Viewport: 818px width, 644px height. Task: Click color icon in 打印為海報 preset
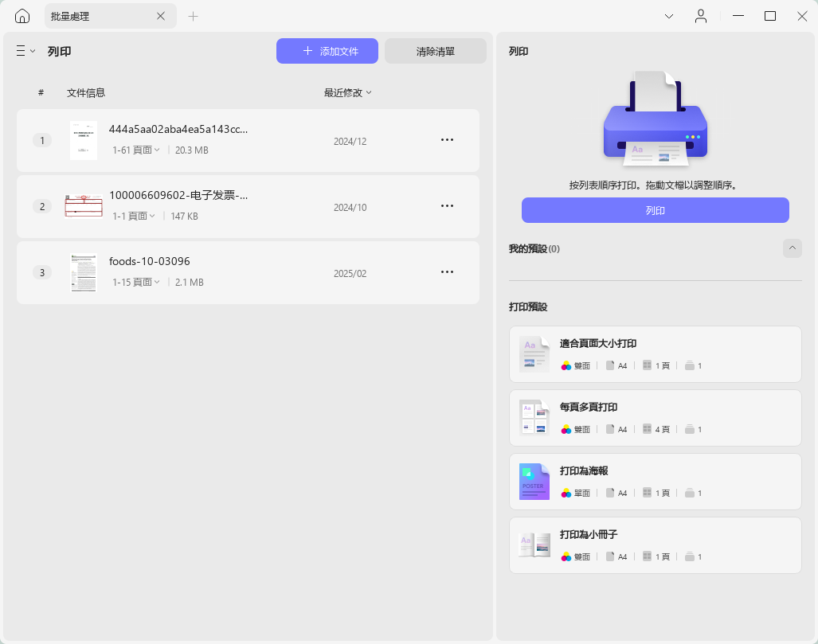(566, 493)
